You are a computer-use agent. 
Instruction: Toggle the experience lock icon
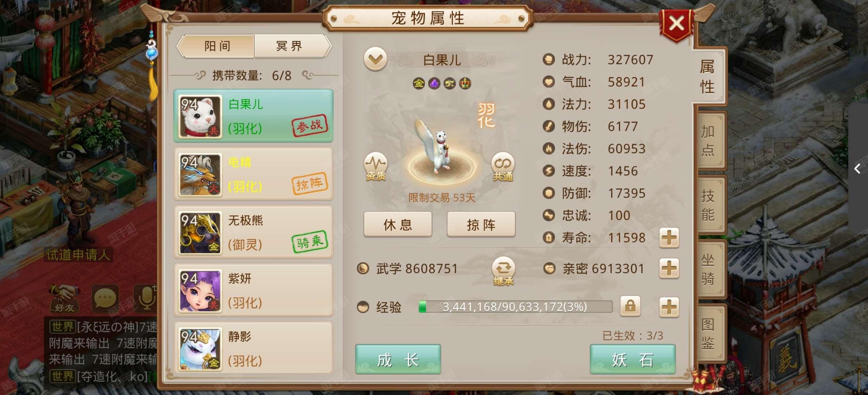tap(630, 306)
